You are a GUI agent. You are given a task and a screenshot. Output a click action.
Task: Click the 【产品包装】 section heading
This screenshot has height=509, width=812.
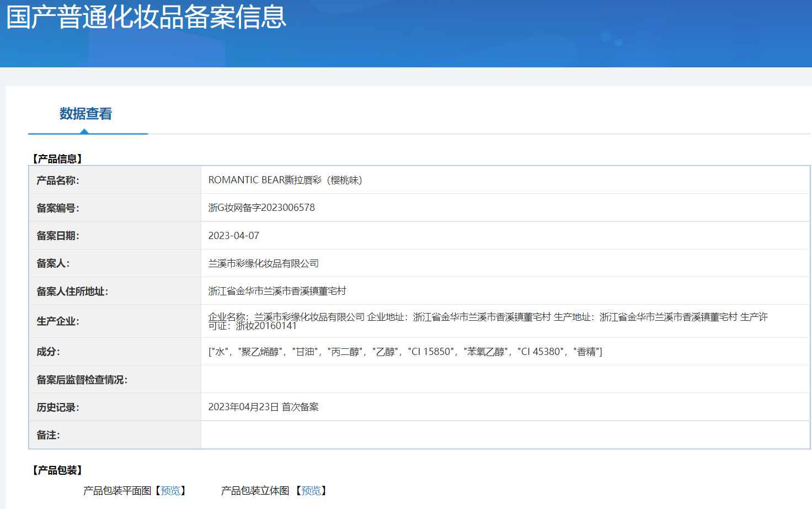(57, 470)
